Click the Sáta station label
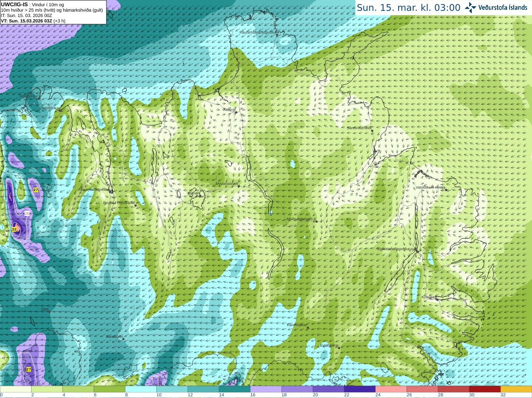Viewport: 532px width, 398px height. point(44,309)
